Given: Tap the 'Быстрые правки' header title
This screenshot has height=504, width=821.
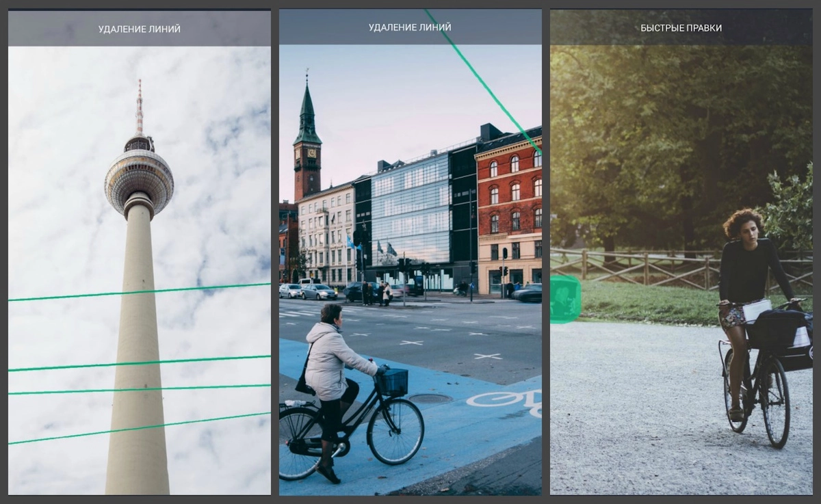Looking at the screenshot, I should [681, 28].
